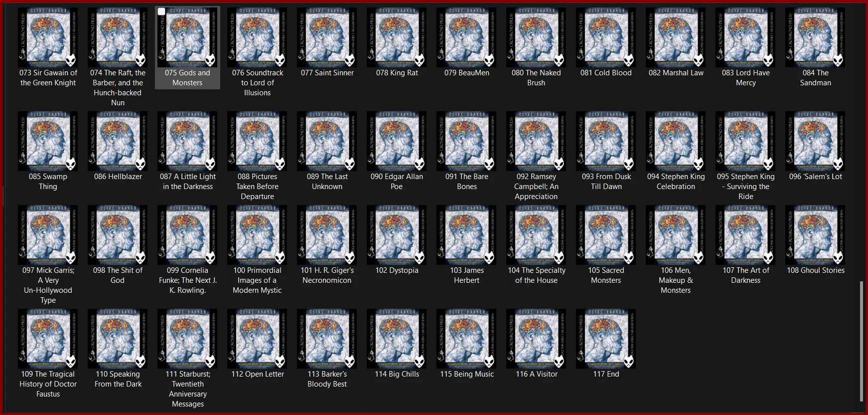Select the 089 The Last Unknown icon
The height and width of the screenshot is (415, 868).
[x=327, y=141]
